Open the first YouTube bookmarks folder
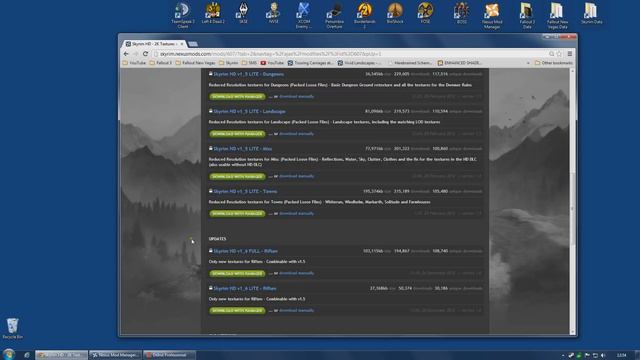640x360 pixels. [x=134, y=63]
